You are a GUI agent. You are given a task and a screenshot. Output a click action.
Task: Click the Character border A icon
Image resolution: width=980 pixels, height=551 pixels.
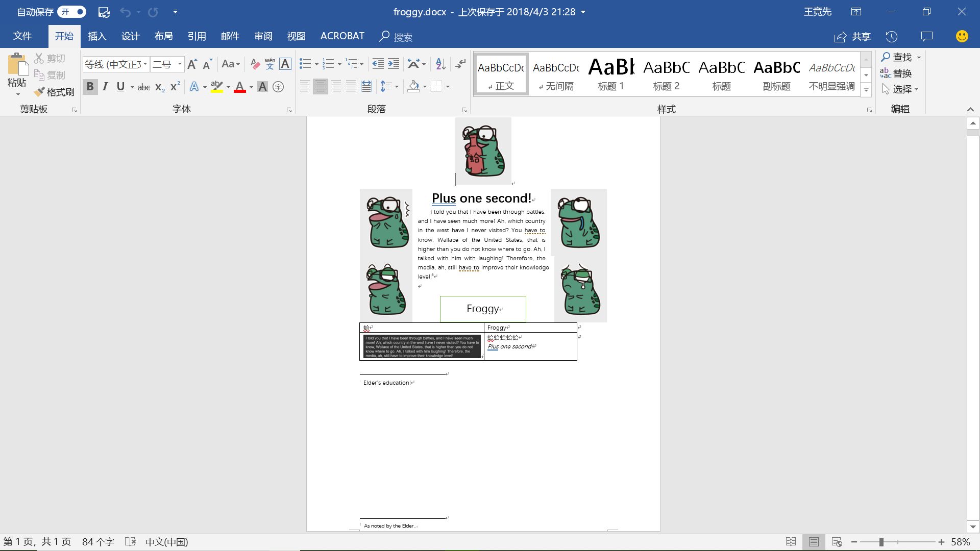(x=285, y=64)
